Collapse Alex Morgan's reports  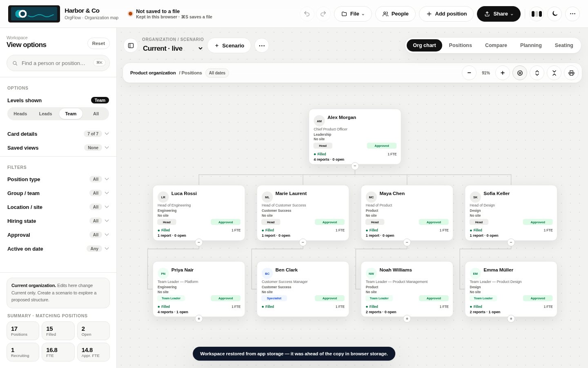coord(355,166)
